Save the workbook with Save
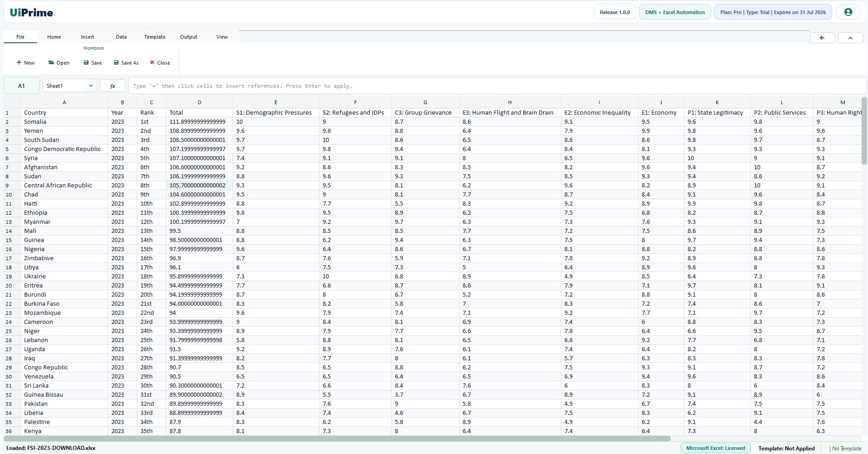 pyautogui.click(x=93, y=63)
